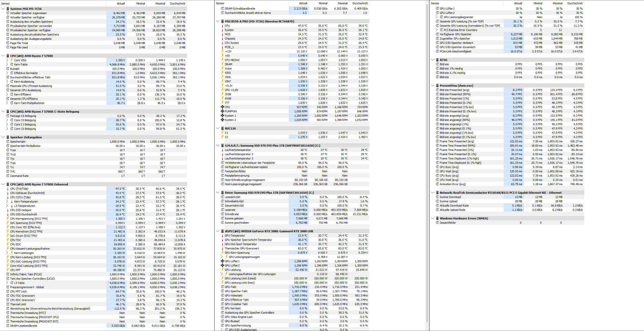644x331 pixels.
Task: Click the Sensor column header in left panel
Action: tap(53, 4)
